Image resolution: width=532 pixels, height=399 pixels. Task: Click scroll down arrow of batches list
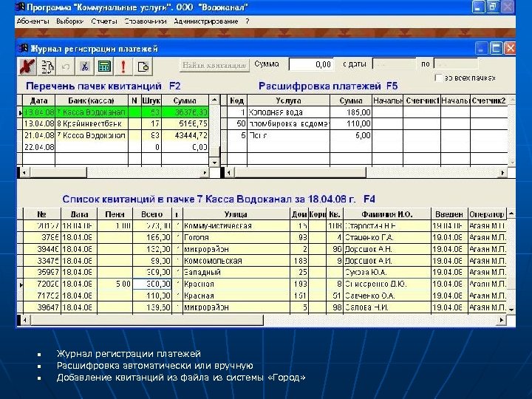click(x=214, y=162)
